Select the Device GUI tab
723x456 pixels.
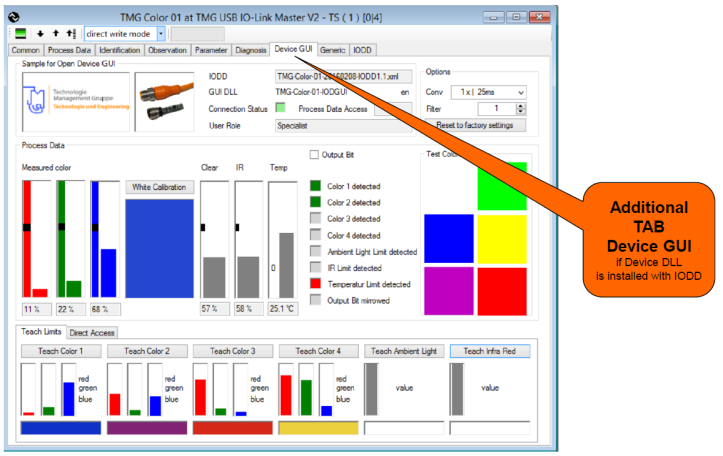(293, 49)
